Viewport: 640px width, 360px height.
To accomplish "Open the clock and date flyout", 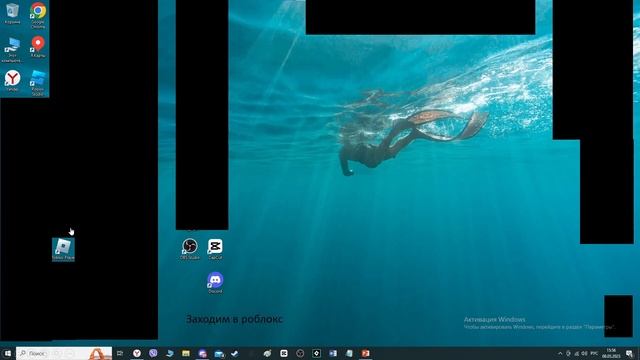I will tap(611, 353).
